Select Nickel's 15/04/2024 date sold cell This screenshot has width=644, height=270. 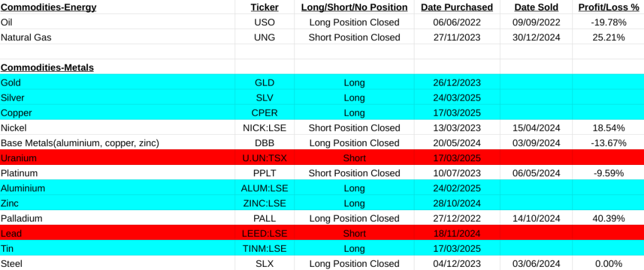[x=536, y=128]
